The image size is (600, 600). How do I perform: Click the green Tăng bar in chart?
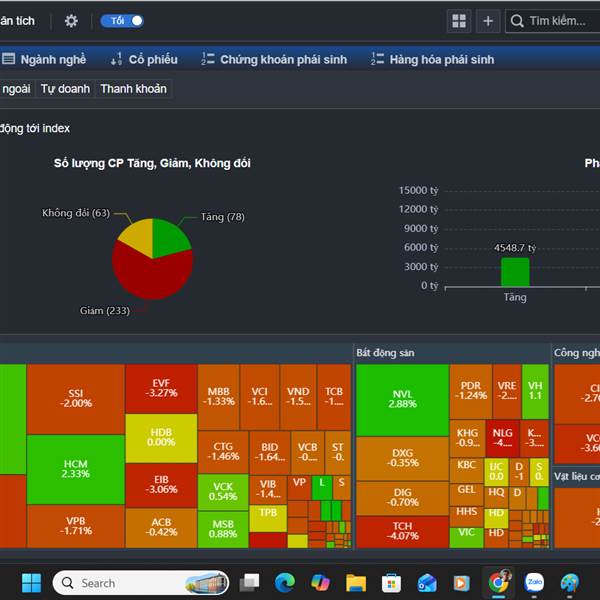[515, 272]
